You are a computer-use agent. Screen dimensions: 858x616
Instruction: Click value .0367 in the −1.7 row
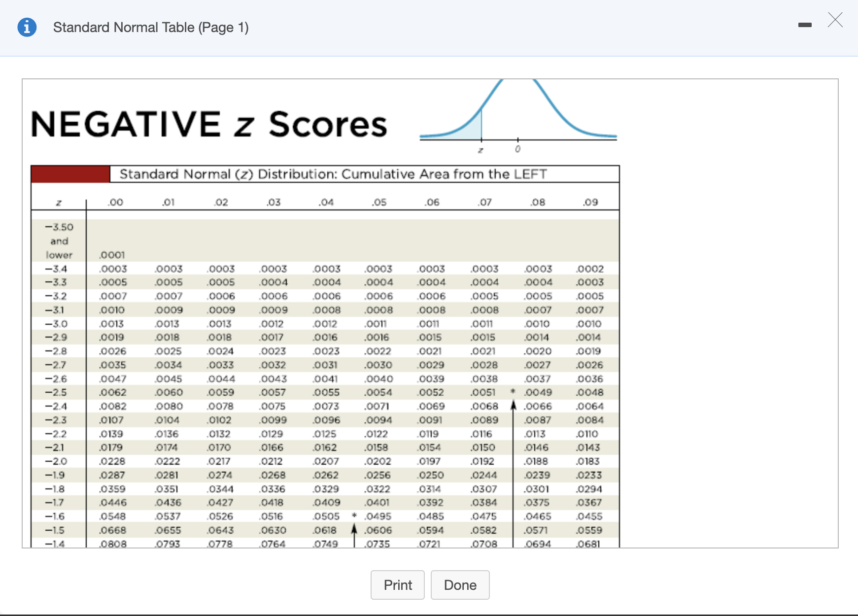click(589, 503)
